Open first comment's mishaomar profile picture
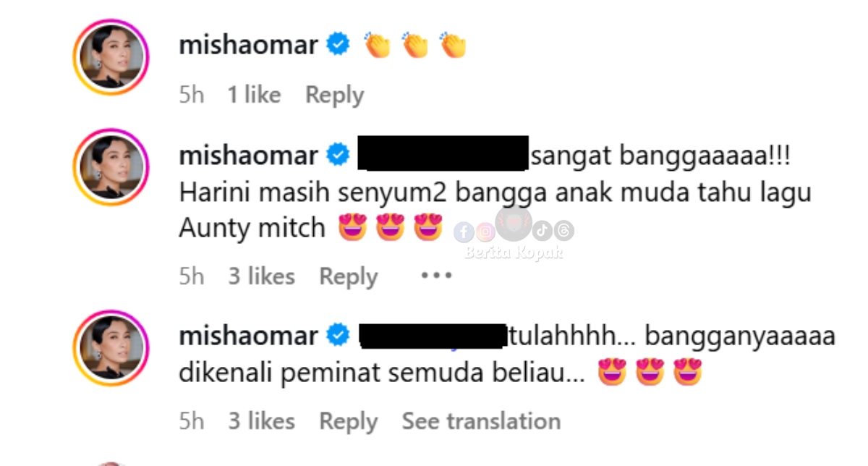868x466 pixels. pyautogui.click(x=111, y=57)
